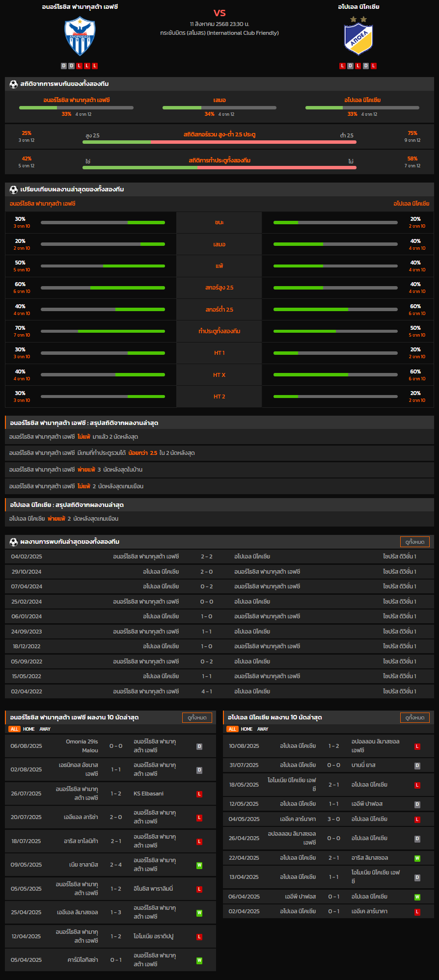Select ALL tab in Anorthosis last 10 matches
The width and height of the screenshot is (439, 980).
tap(14, 729)
